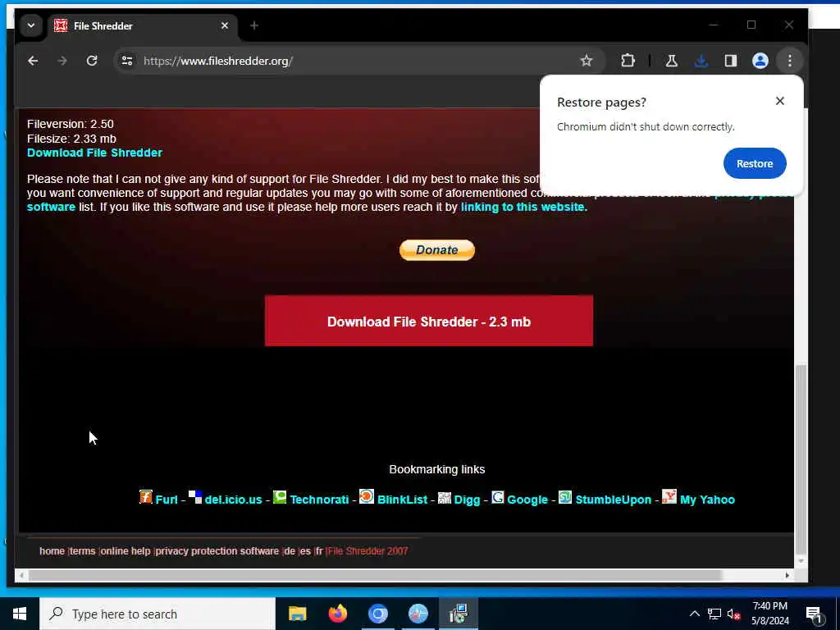The width and height of the screenshot is (840, 630).
Task: Open the del.icio.us bookmarking link
Action: click(233, 500)
